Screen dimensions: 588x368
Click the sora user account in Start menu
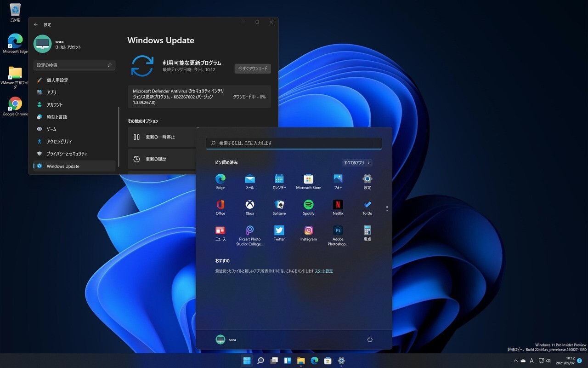[x=226, y=339]
